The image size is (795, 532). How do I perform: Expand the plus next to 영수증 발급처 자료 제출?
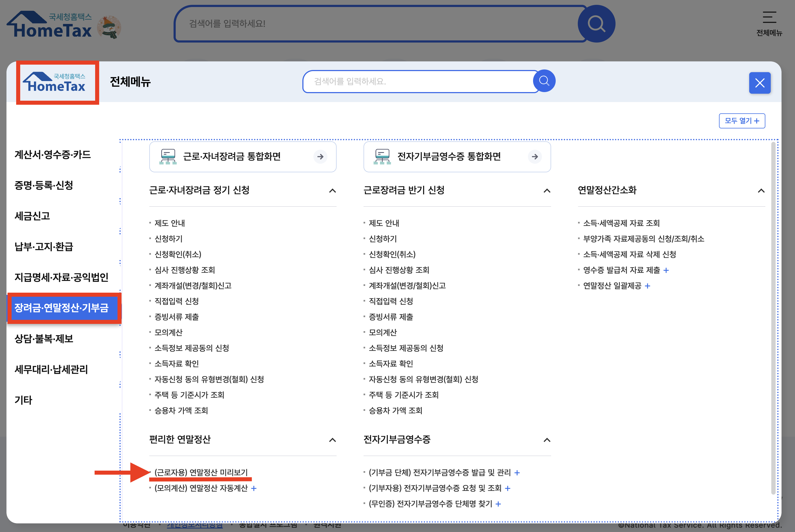pos(666,270)
